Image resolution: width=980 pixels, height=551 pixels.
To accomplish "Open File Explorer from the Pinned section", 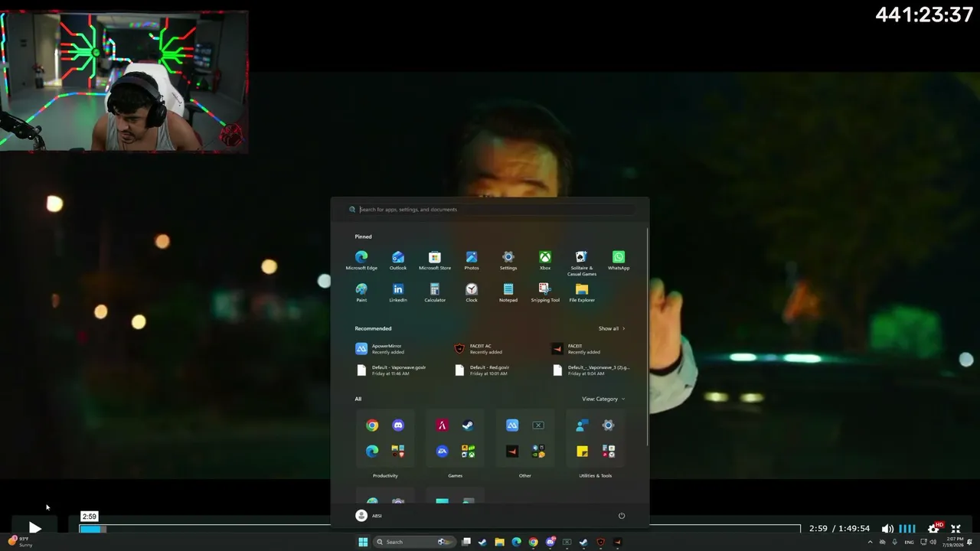I will coord(582,292).
